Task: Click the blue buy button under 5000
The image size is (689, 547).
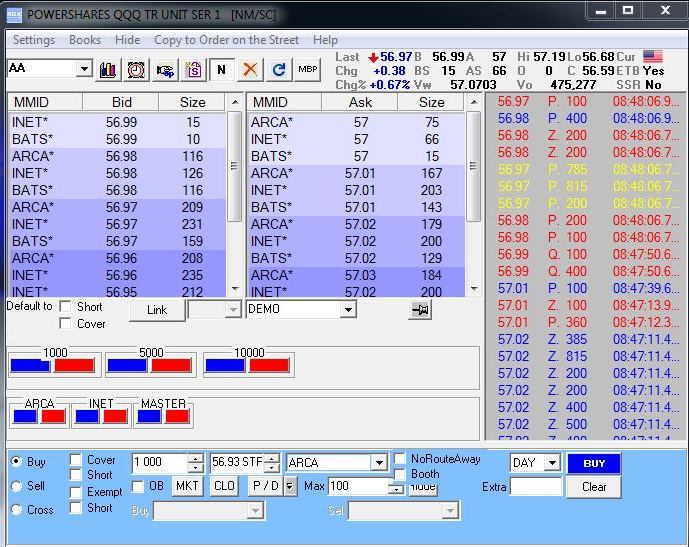Action: [x=127, y=365]
